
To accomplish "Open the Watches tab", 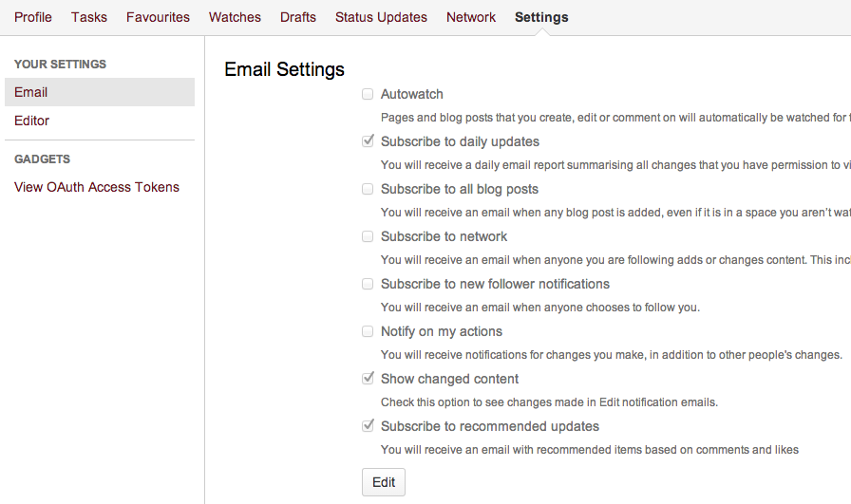I will coord(235,17).
